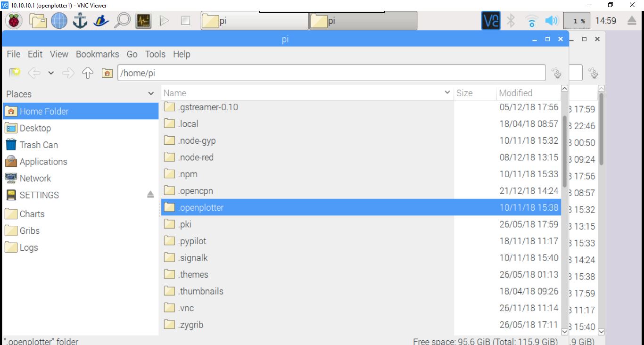644x345 pixels.
Task: Open the Raspberry Pi applications menu
Action: (x=14, y=20)
